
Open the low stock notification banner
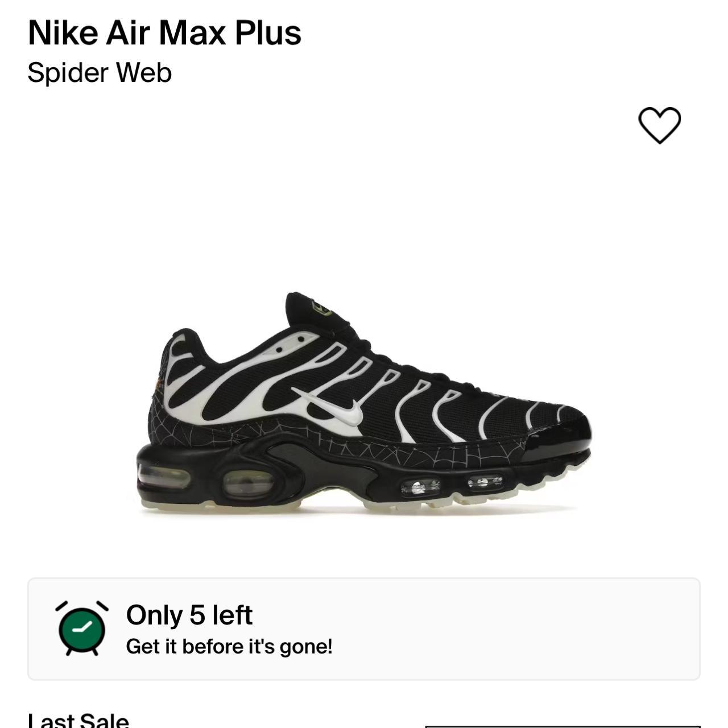tap(364, 629)
